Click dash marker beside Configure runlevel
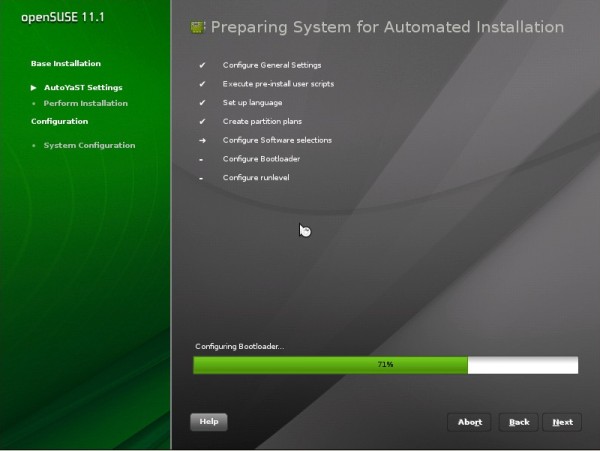This screenshot has width=600, height=451. coord(201,178)
